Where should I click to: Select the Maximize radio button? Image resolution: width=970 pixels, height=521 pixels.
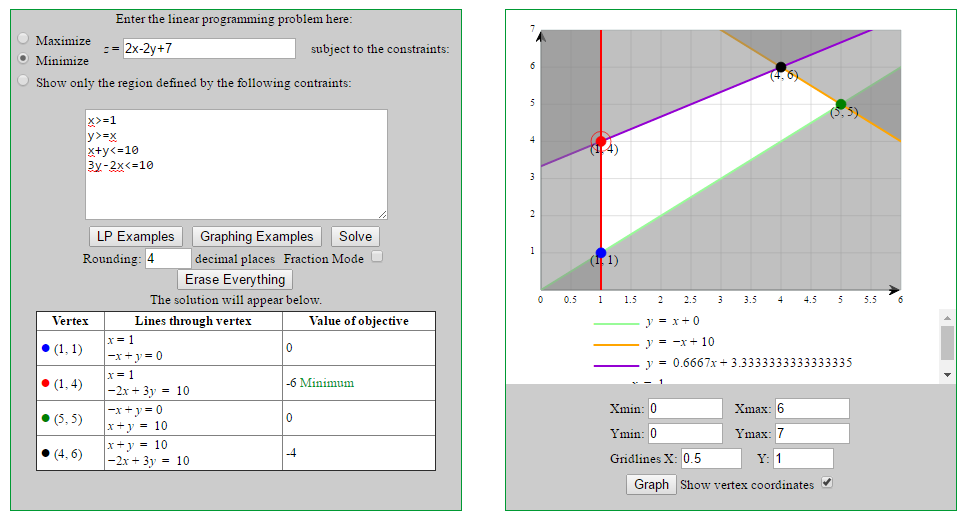tap(23, 39)
